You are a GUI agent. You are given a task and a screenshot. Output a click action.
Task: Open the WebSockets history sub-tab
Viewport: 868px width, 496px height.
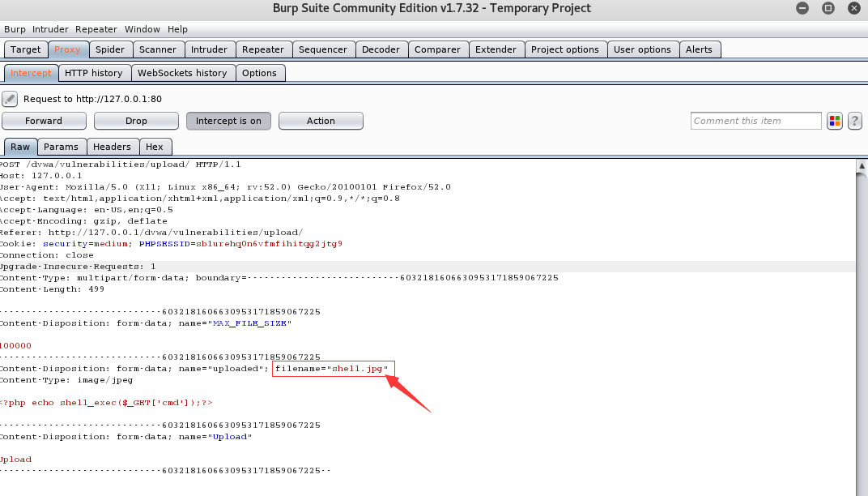click(182, 73)
